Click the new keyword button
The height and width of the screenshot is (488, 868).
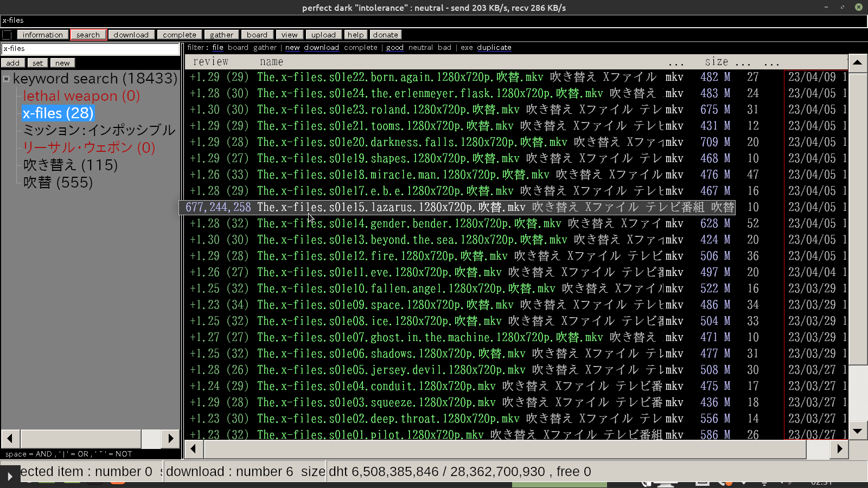click(x=62, y=63)
